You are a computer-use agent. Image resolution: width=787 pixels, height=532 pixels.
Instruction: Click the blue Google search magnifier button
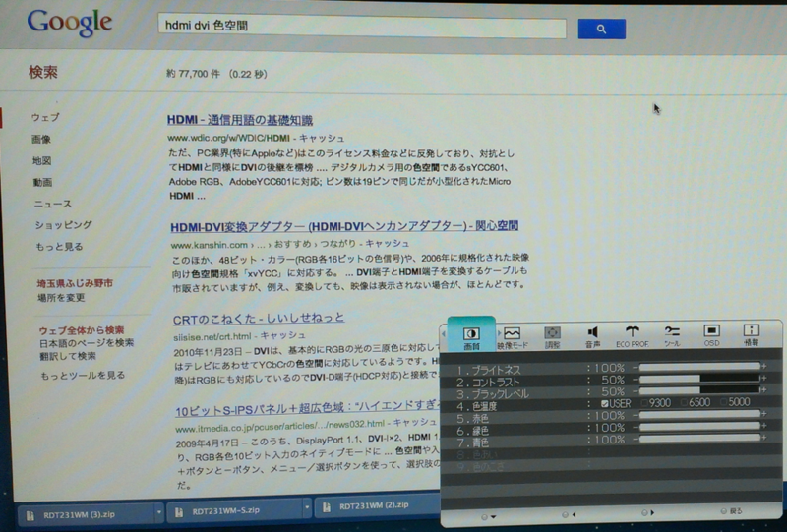601,30
